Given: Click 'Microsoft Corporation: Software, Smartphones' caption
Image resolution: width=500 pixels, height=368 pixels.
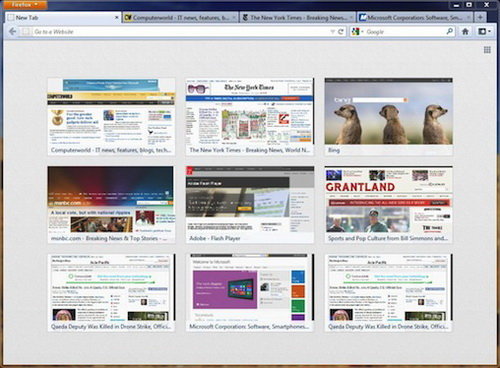Looking at the screenshot, I should (x=249, y=327).
